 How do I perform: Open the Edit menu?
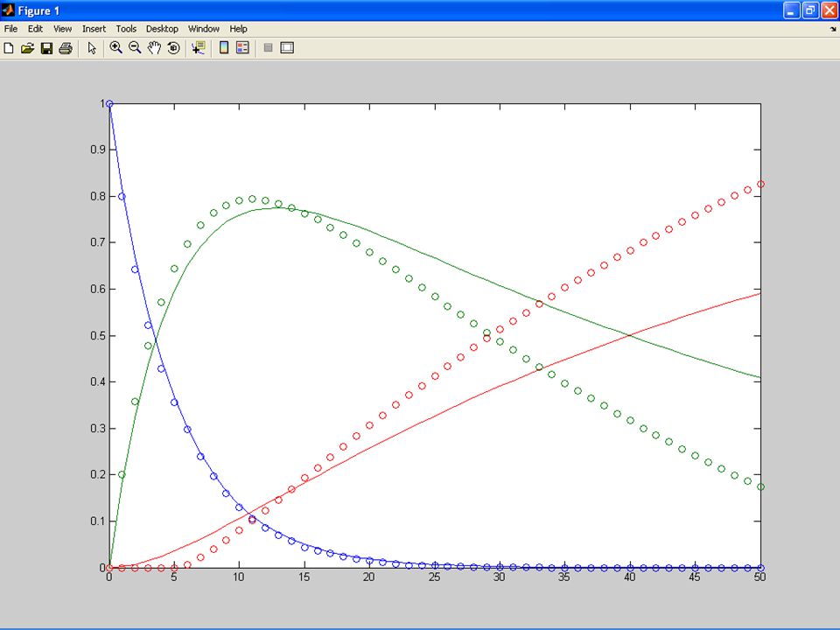(x=35, y=29)
